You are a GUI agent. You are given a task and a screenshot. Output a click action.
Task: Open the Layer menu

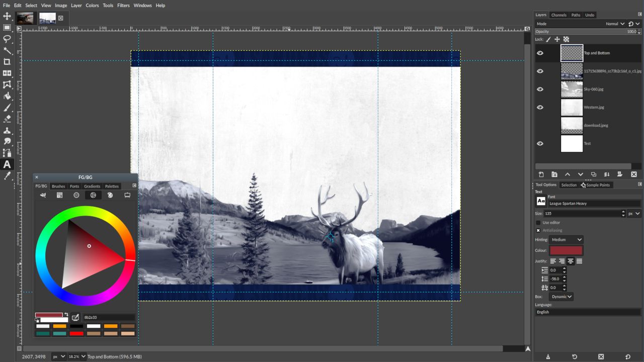(x=76, y=5)
